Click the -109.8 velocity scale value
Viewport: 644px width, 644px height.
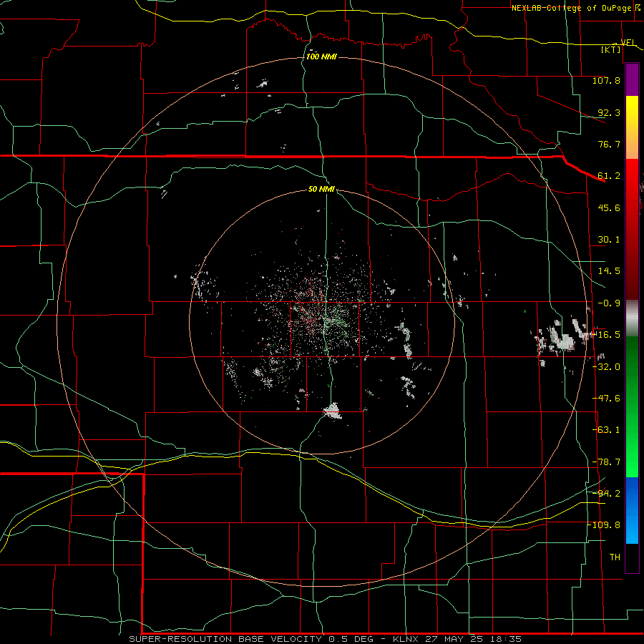tap(605, 525)
